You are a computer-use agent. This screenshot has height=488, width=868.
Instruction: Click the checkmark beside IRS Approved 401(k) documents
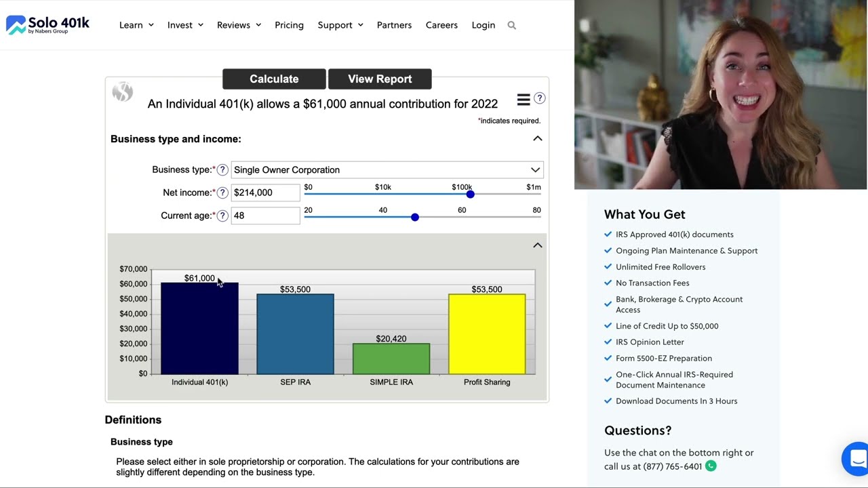coord(608,235)
